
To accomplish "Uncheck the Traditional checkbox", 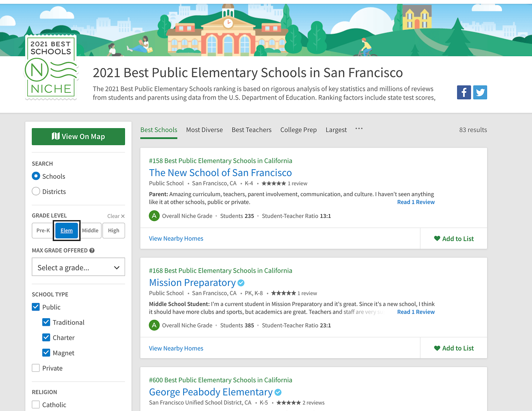I will [46, 322].
